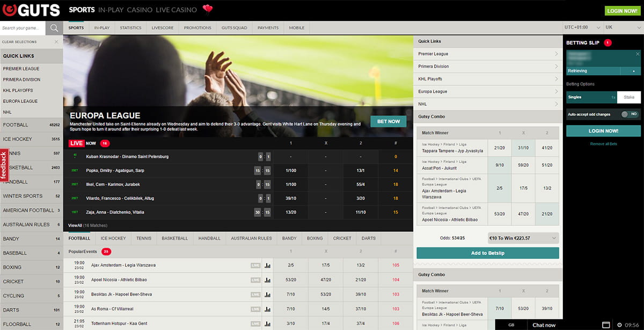The width and height of the screenshot is (644, 330).
Task: Click the green Login Now button in header
Action: (621, 11)
